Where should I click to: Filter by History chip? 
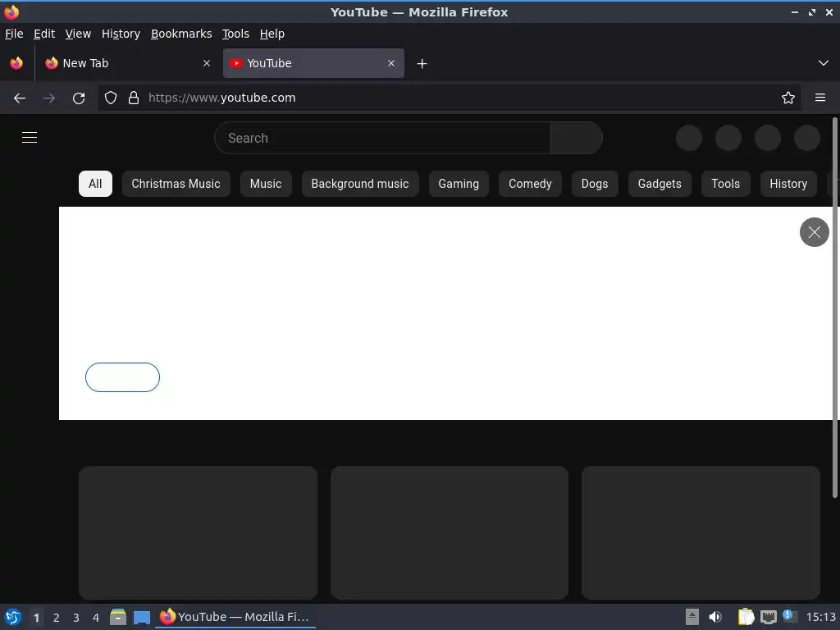[788, 184]
